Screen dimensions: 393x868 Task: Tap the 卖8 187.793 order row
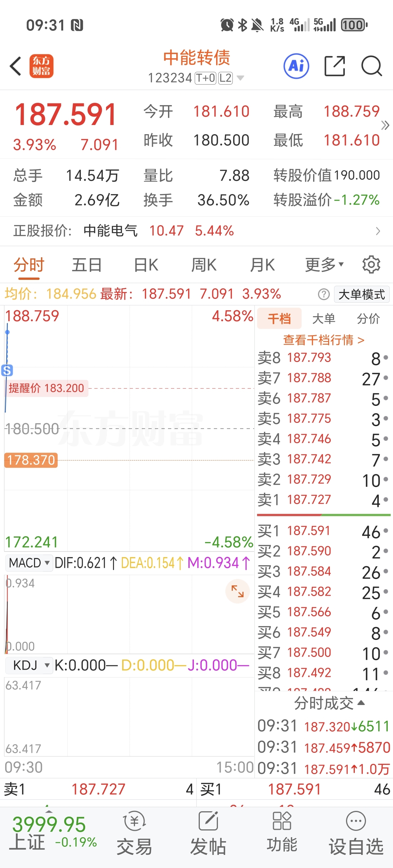323,358
